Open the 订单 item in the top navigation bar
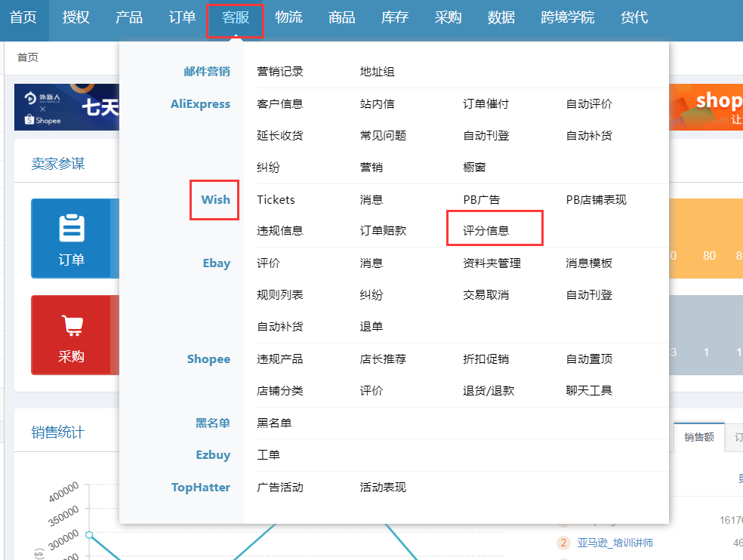Screen dimensions: 743x560 (x=183, y=17)
